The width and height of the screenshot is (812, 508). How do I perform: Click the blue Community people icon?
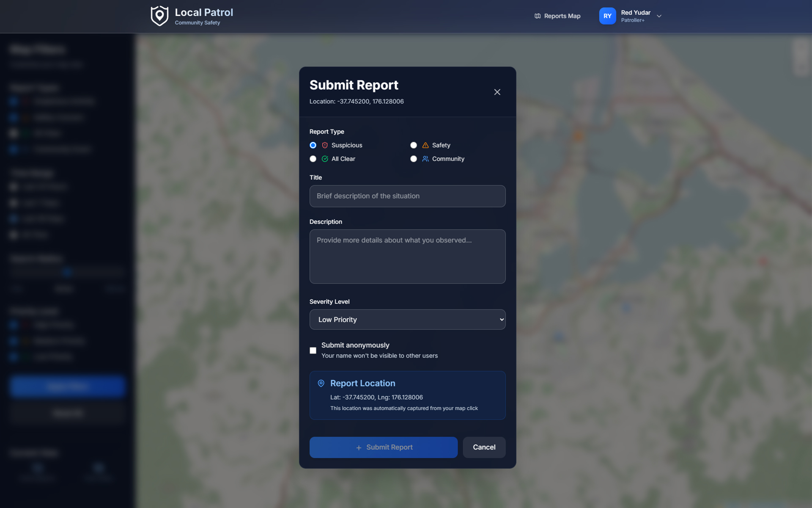tap(425, 159)
